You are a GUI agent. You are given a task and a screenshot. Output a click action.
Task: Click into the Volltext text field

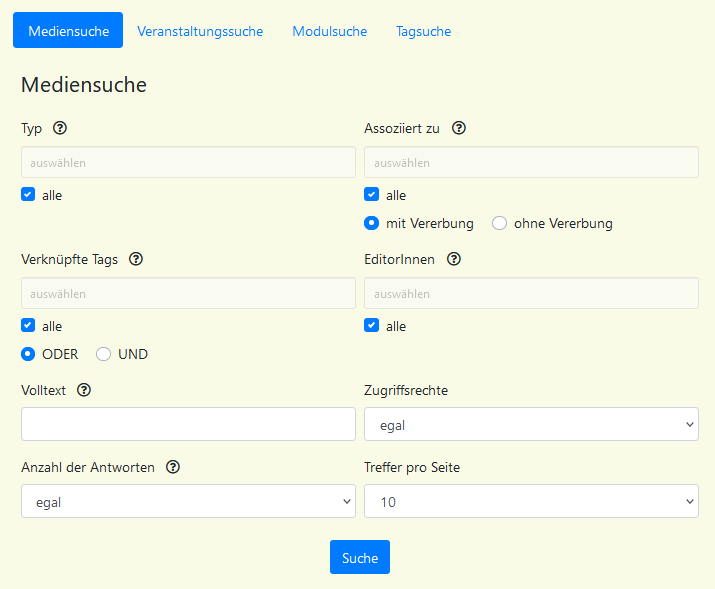click(188, 425)
